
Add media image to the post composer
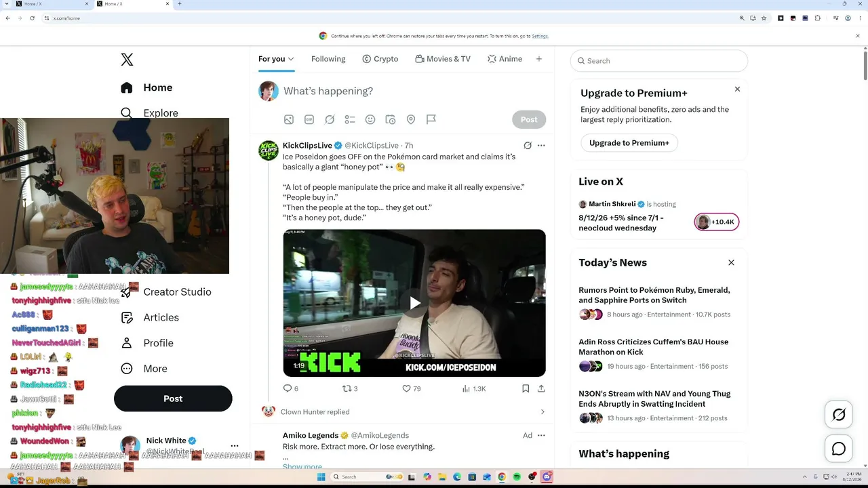(289, 119)
